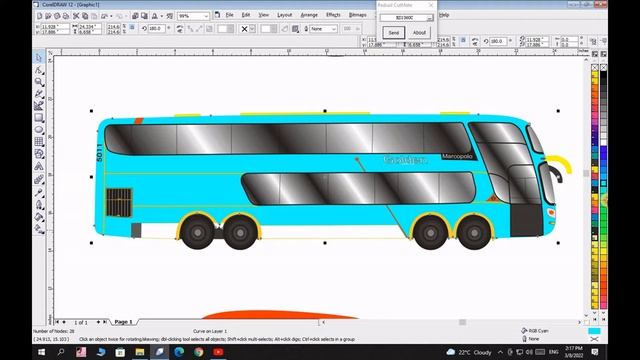Open the cutter model dropdown in Redsail dialog

tap(429, 18)
